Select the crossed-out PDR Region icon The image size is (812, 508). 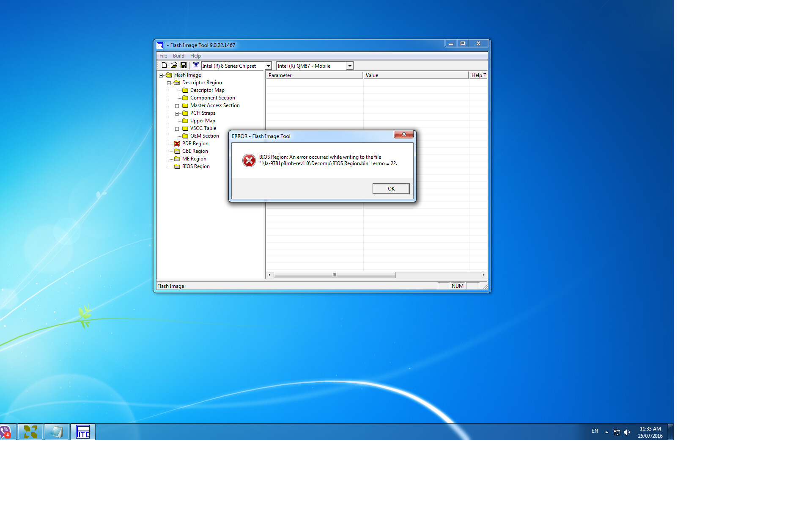[177, 144]
